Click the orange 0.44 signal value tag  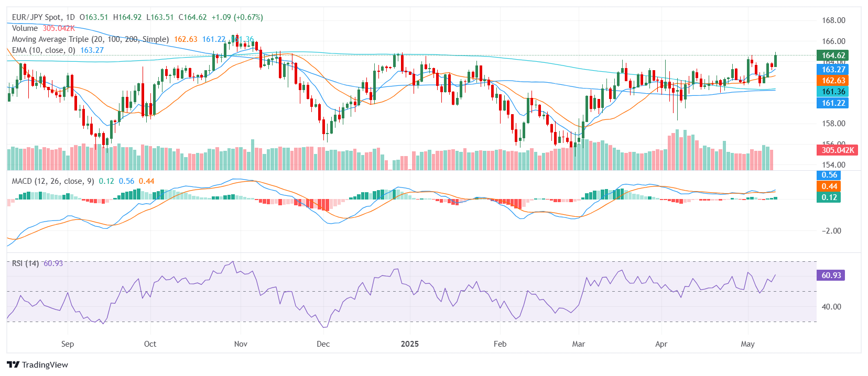pyautogui.click(x=829, y=186)
